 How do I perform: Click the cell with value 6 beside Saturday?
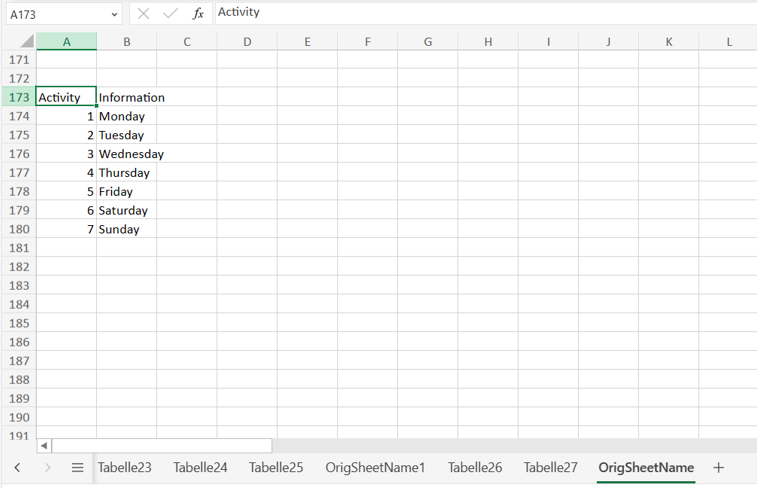click(x=66, y=210)
